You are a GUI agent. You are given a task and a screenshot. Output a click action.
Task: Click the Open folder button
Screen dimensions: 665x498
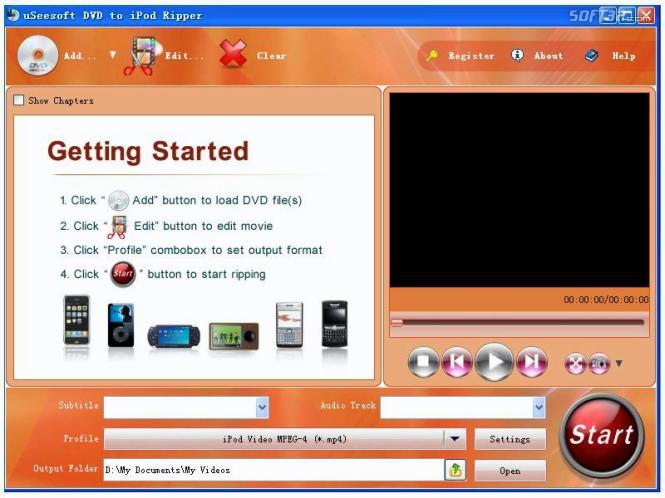[510, 470]
